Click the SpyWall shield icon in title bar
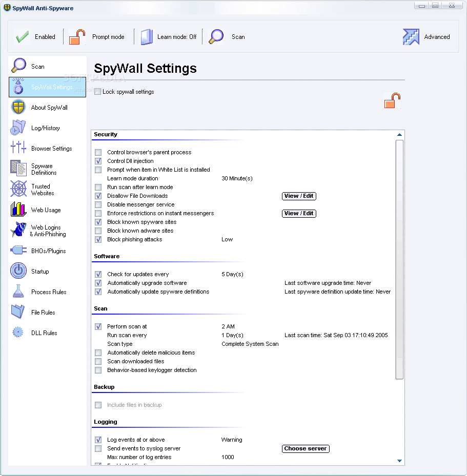This screenshot has height=476, width=467. tap(7, 8)
